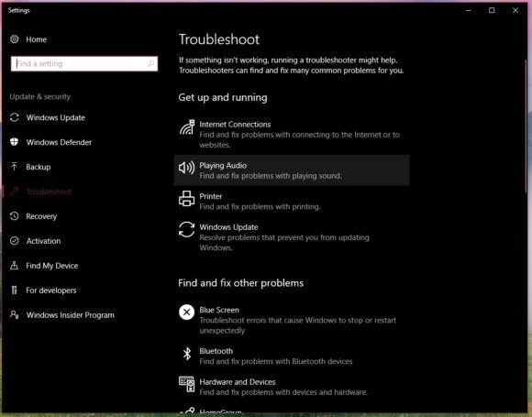This screenshot has width=532, height=417.
Task: Click the Find My Device person icon
Action: click(x=15, y=266)
